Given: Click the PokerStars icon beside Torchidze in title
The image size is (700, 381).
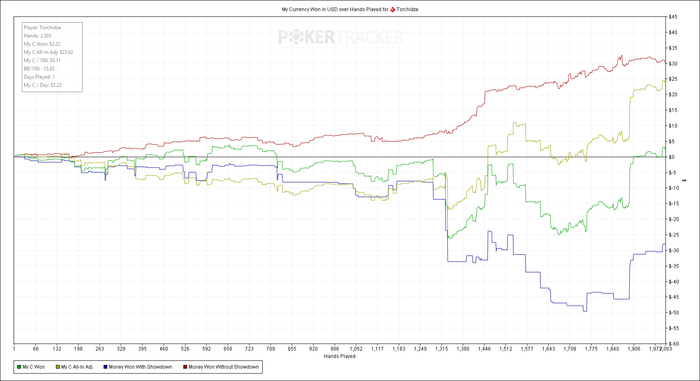Looking at the screenshot, I should (x=392, y=9).
